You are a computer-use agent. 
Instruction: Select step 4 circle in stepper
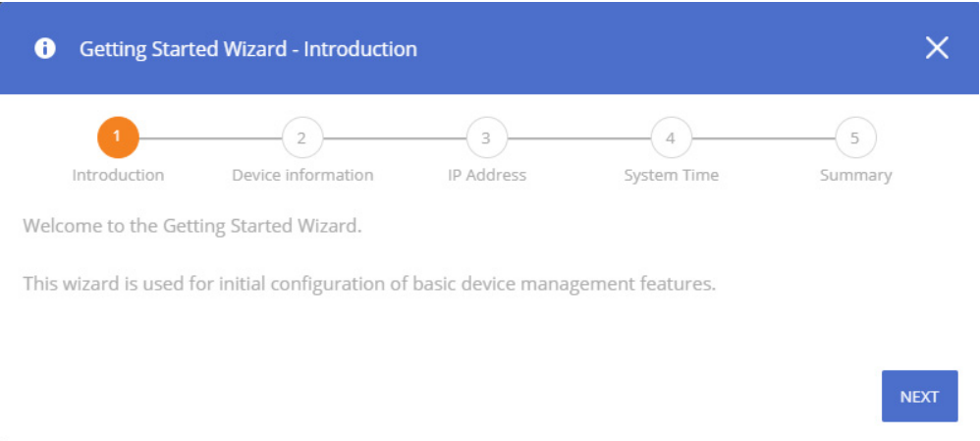[x=671, y=138]
